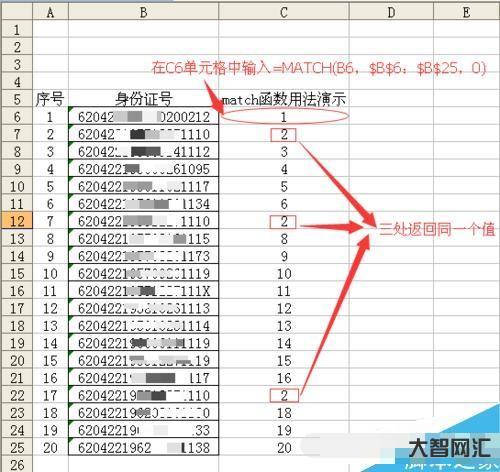
Task: Select column C header
Action: tap(284, 12)
